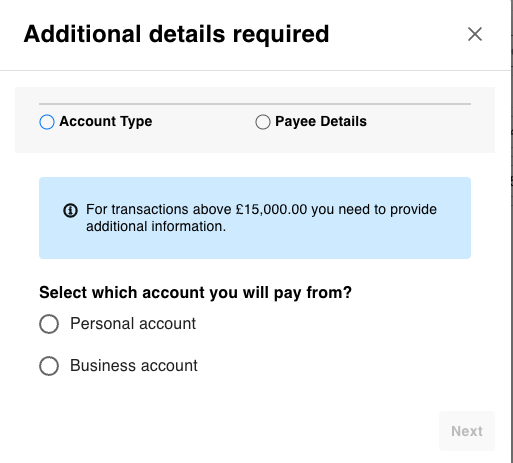
Task: Click the 'Additional details required' title
Action: 176,34
